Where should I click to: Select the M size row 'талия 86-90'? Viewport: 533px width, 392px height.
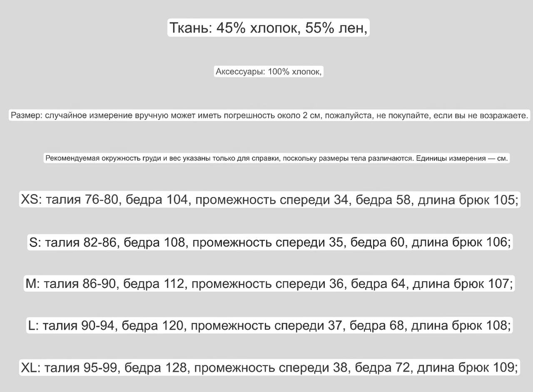click(269, 284)
